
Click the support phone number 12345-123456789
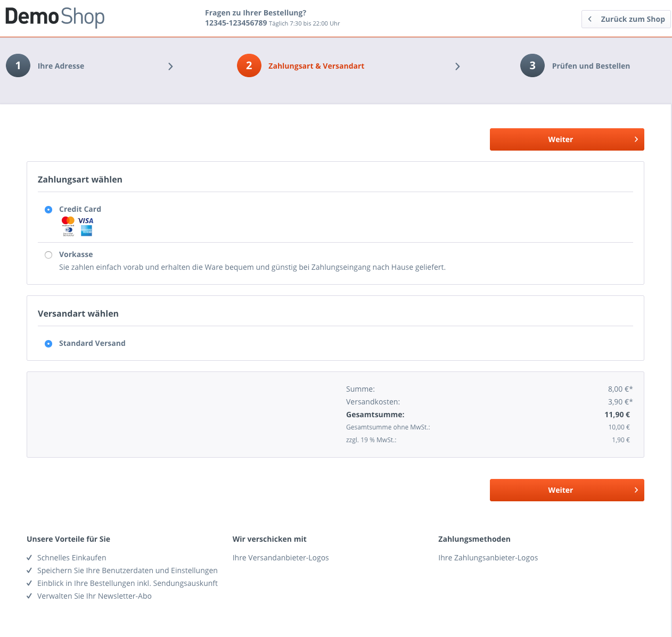click(x=236, y=23)
